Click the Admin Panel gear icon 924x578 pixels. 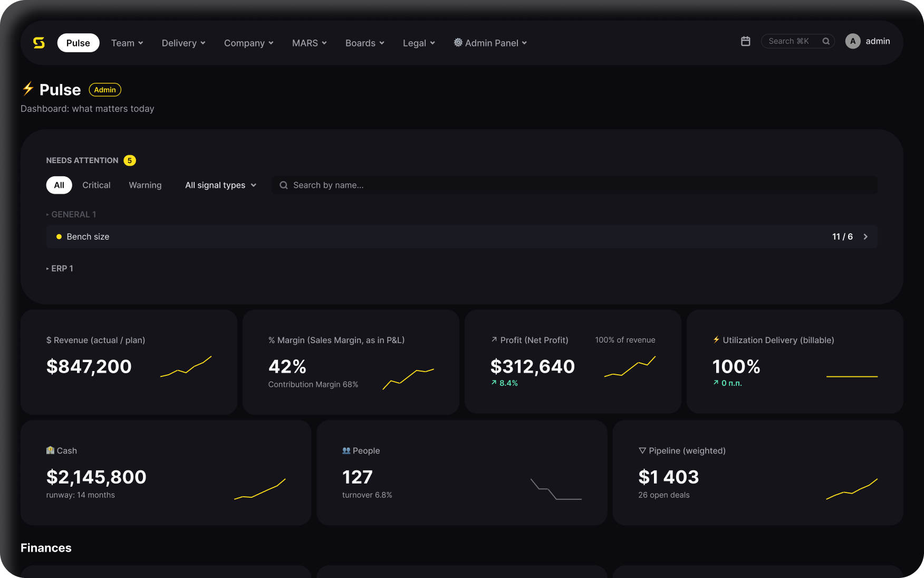coord(458,43)
